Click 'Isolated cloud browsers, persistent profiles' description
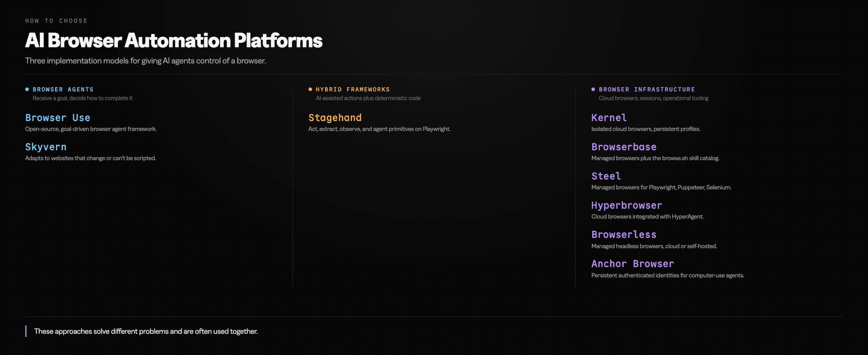The height and width of the screenshot is (355, 868). (x=646, y=129)
